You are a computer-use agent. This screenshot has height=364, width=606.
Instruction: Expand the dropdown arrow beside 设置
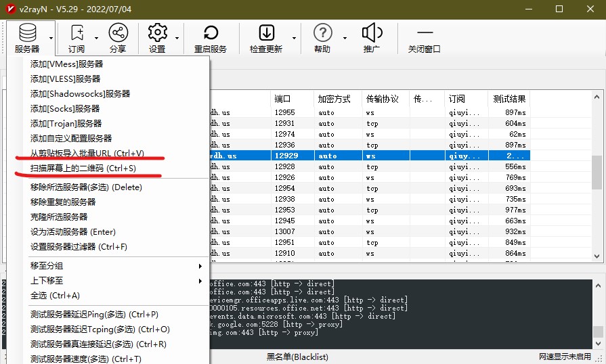click(x=177, y=39)
